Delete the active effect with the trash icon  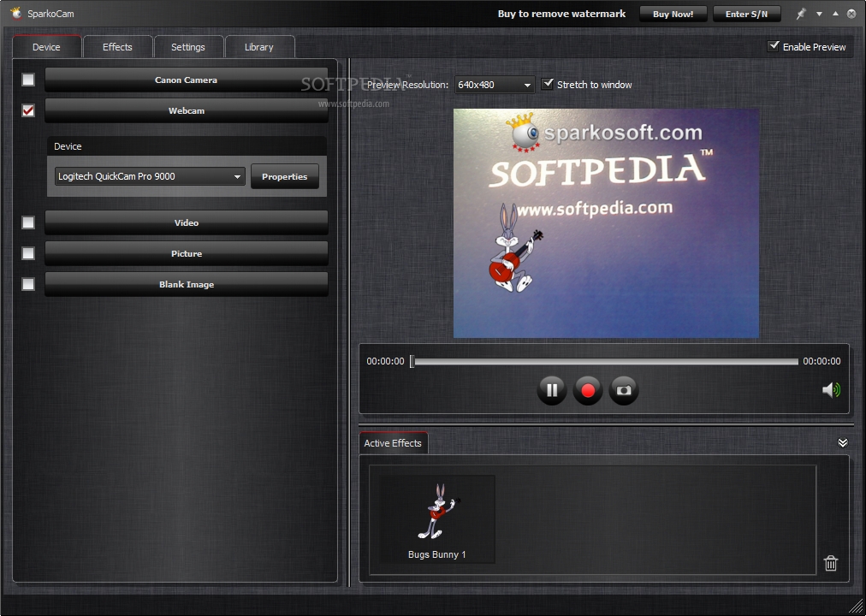(x=830, y=563)
